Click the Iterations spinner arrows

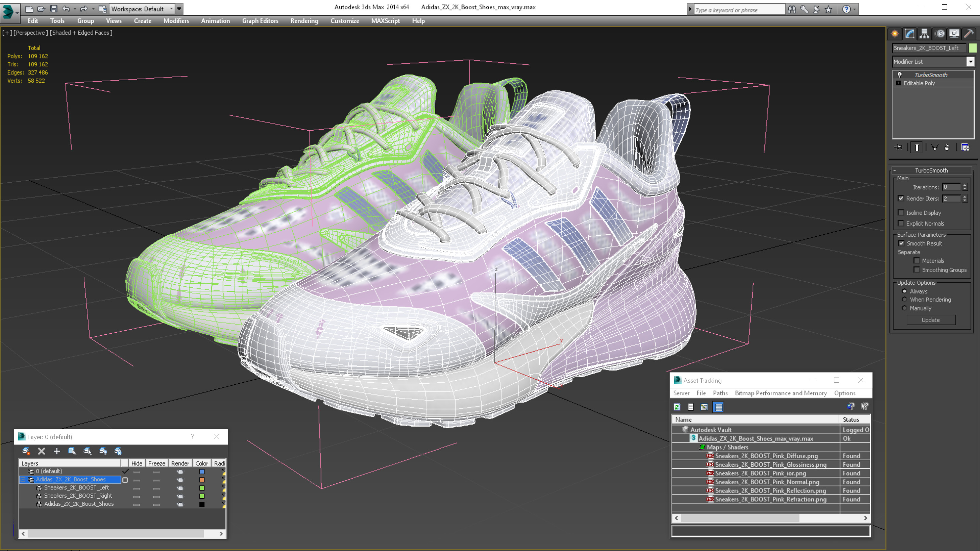[x=964, y=187]
